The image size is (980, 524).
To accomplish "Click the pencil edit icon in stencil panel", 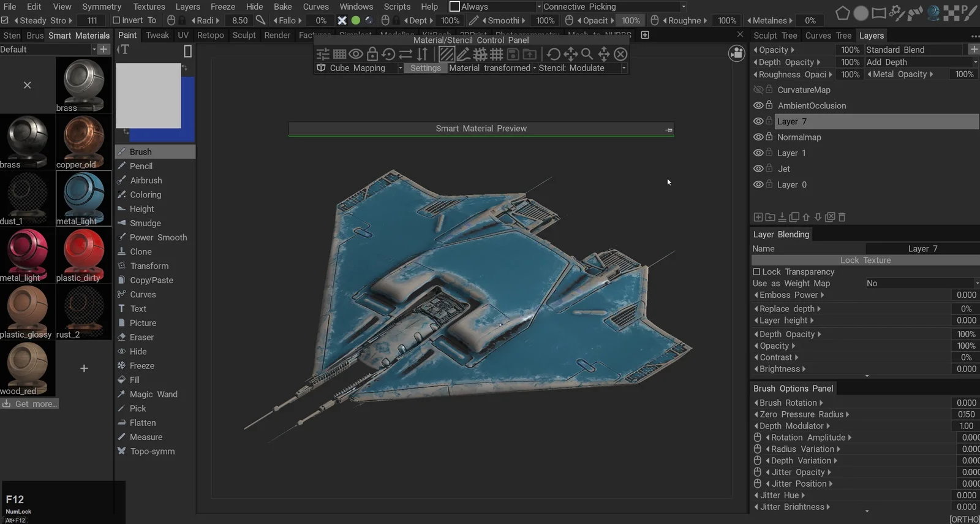I will [464, 54].
